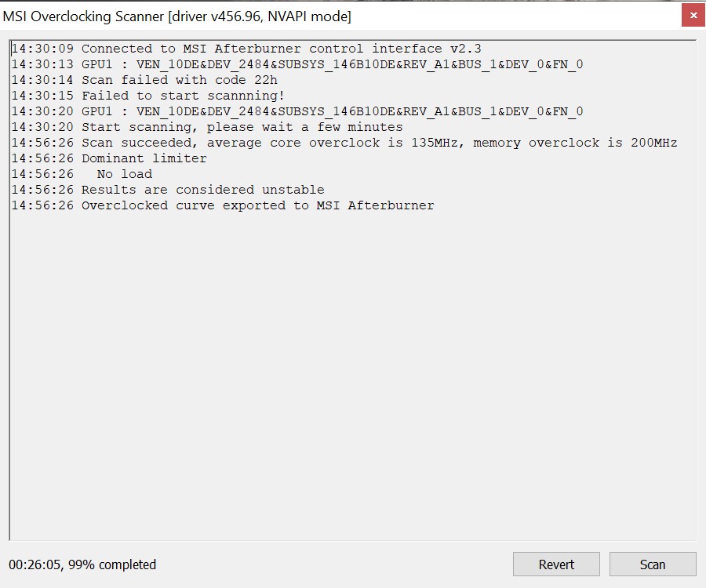Click the error code 22h text
706x588 pixels.
(x=265, y=80)
